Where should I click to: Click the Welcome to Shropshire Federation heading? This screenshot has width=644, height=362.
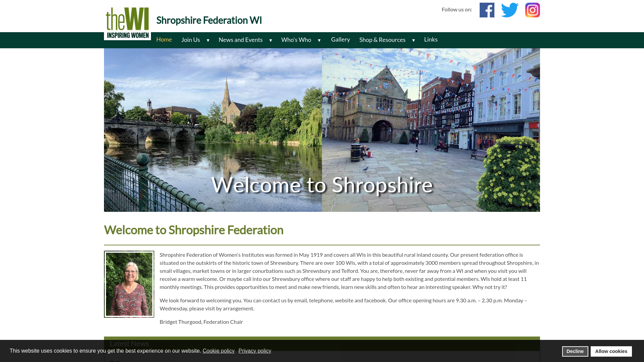[194, 230]
